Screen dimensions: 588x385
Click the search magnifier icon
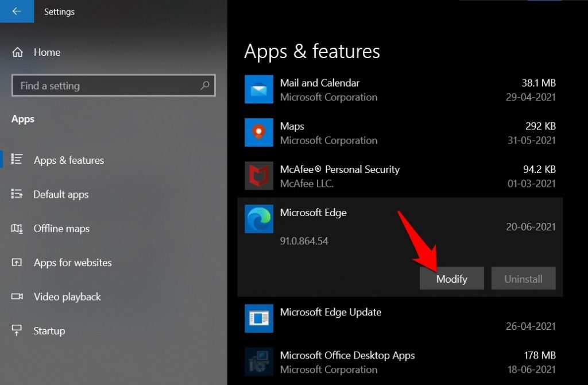click(x=205, y=85)
